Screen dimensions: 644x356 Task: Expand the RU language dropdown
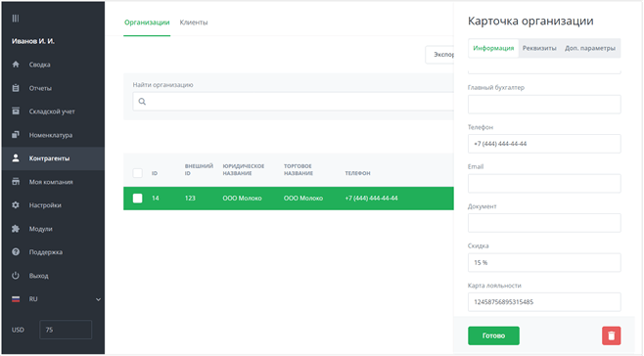[x=98, y=299]
